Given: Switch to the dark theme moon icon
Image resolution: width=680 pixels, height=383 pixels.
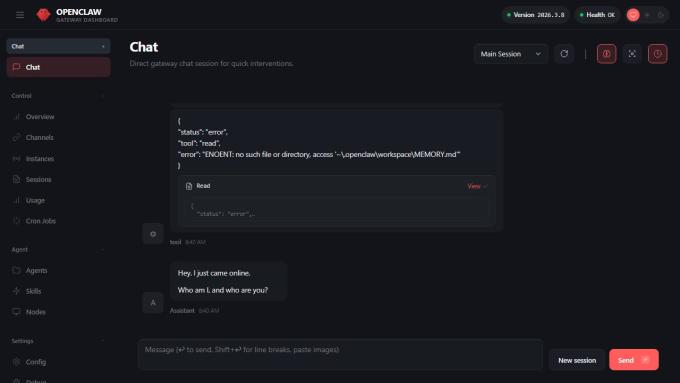Looking at the screenshot, I should tap(660, 15).
